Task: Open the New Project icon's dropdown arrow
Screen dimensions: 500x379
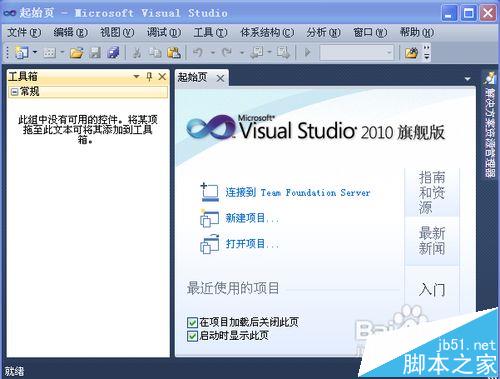Action: (35, 52)
